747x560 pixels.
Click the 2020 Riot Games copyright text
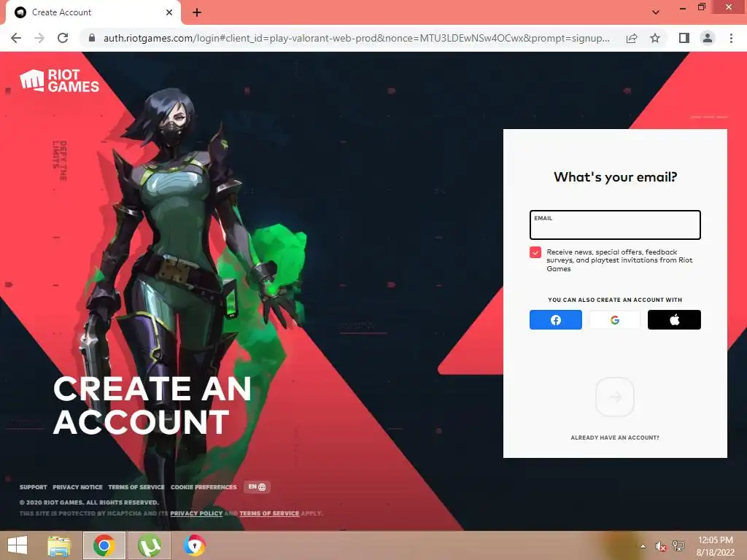pos(89,502)
